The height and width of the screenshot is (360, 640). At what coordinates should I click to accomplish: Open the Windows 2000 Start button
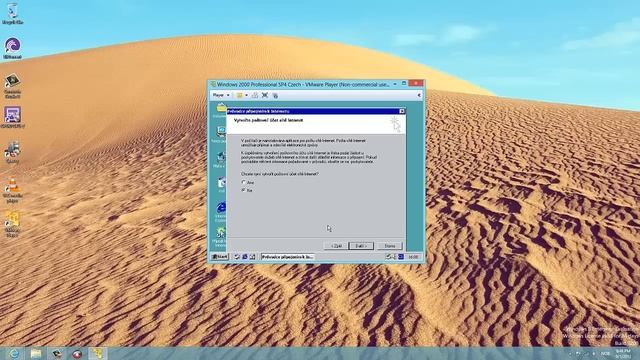(x=220, y=257)
